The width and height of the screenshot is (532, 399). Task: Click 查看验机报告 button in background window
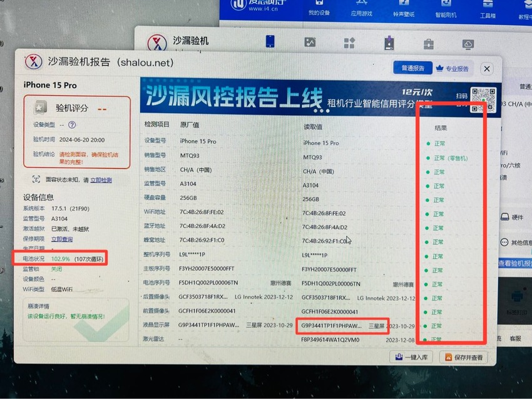click(514, 263)
